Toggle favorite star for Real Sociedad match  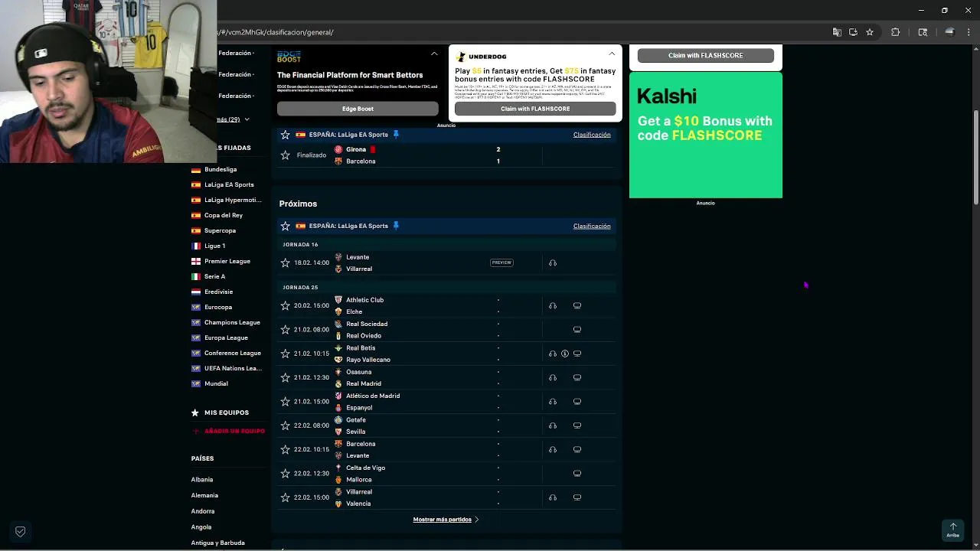point(286,330)
